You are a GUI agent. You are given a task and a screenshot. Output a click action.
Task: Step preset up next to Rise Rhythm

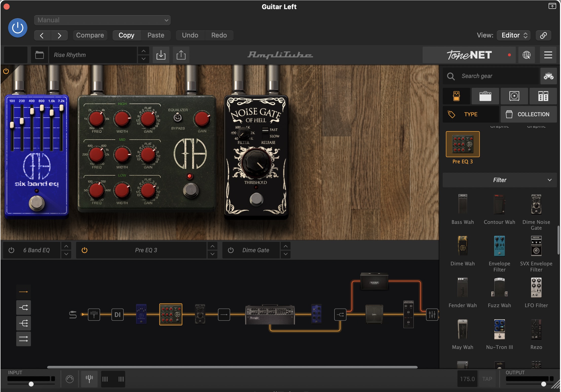[143, 51]
